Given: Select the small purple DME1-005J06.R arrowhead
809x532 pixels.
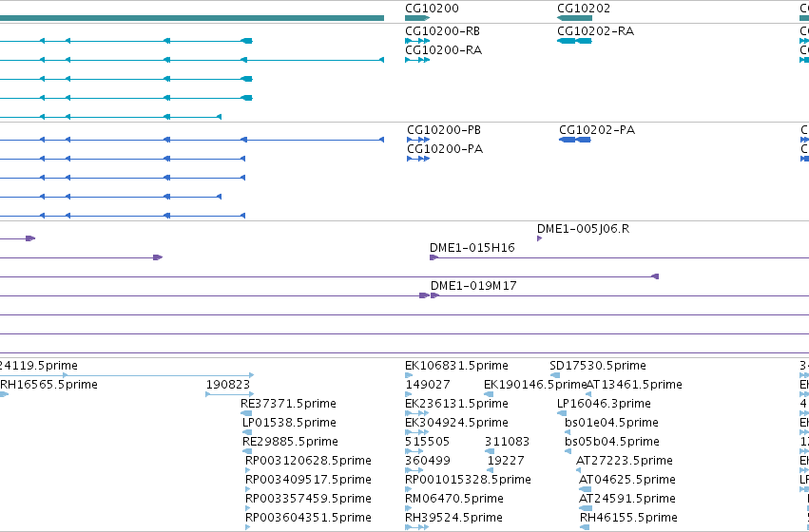Looking at the screenshot, I should (x=540, y=238).
